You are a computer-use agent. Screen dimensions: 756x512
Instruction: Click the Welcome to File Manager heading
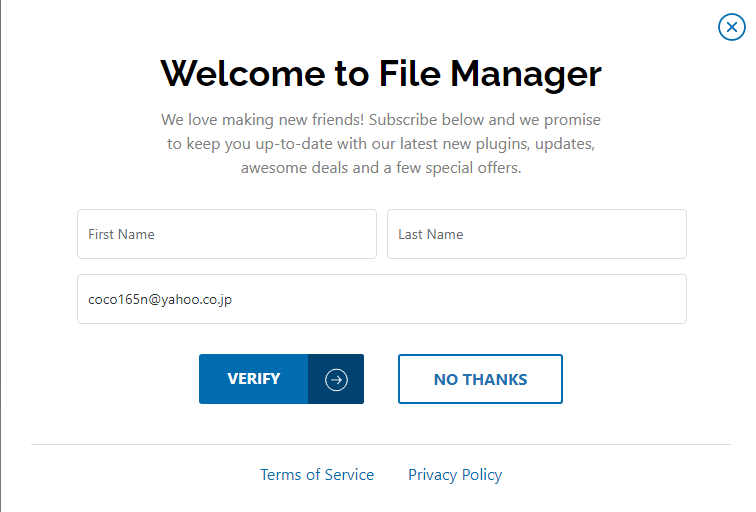(x=380, y=73)
